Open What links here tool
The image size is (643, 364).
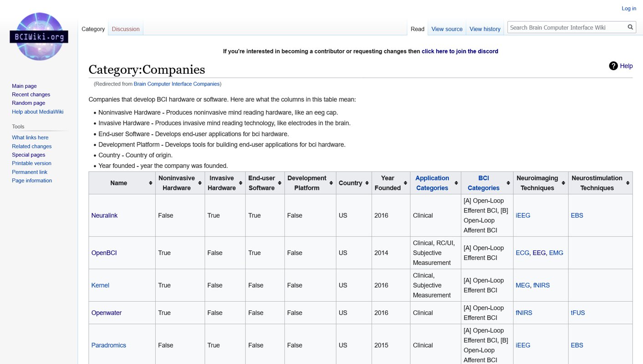coord(30,137)
